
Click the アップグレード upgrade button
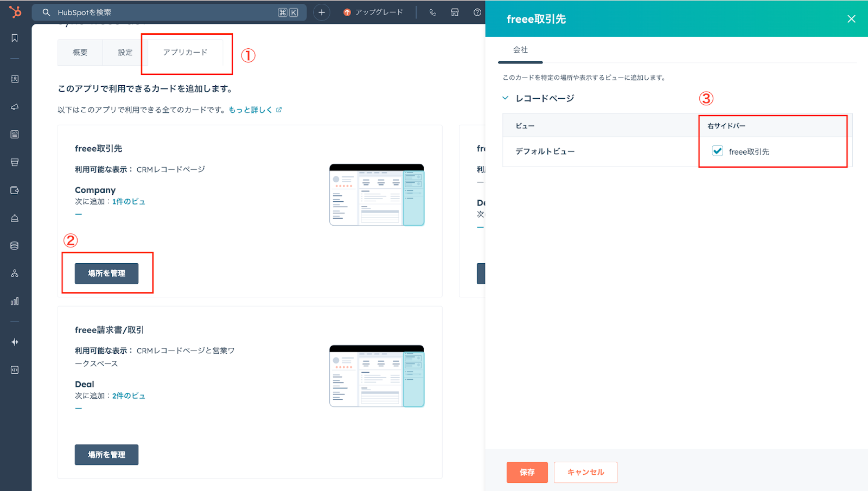(373, 12)
